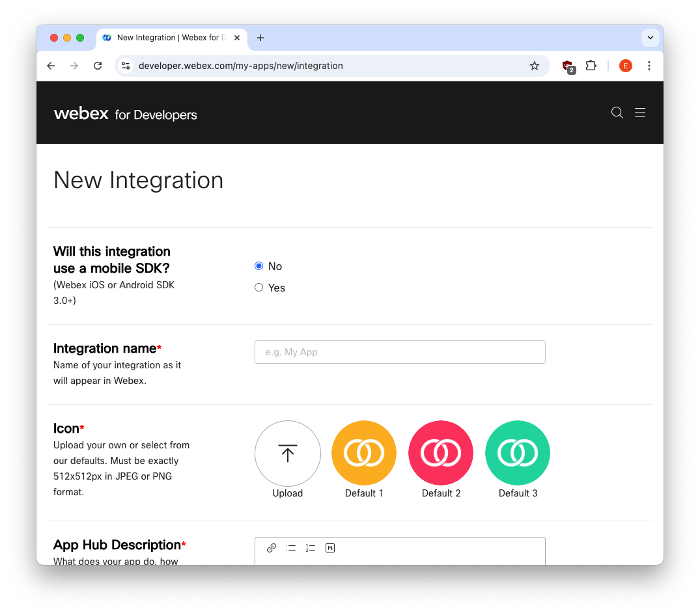700x613 pixels.
Task: Click the webex for Developers logo
Action: point(125,113)
